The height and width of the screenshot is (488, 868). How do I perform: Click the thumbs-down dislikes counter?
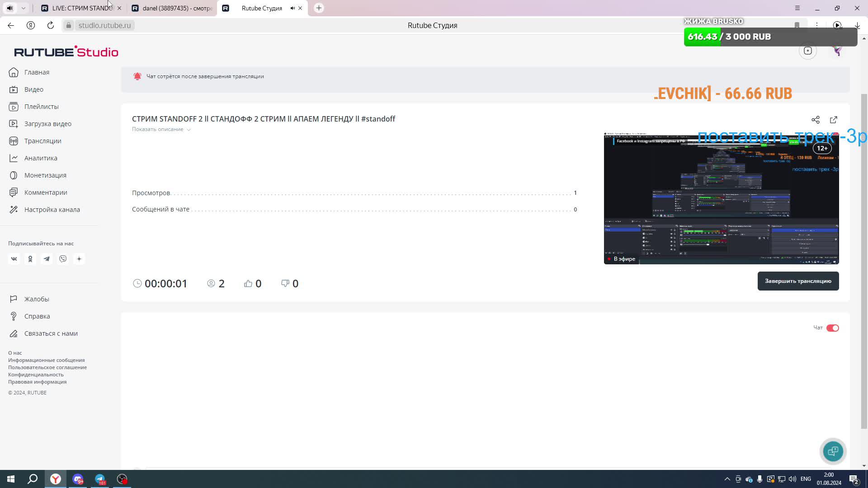click(290, 283)
